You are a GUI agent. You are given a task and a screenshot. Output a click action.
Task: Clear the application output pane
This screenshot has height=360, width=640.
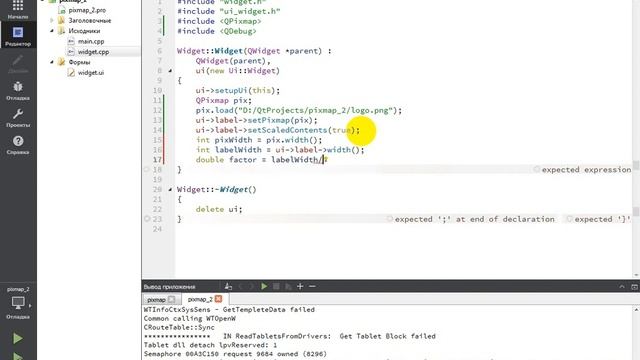coord(228,287)
